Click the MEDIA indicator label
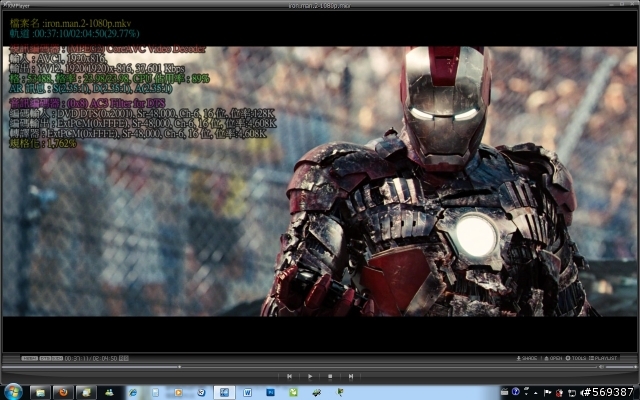The height and width of the screenshot is (400, 640). point(29,358)
